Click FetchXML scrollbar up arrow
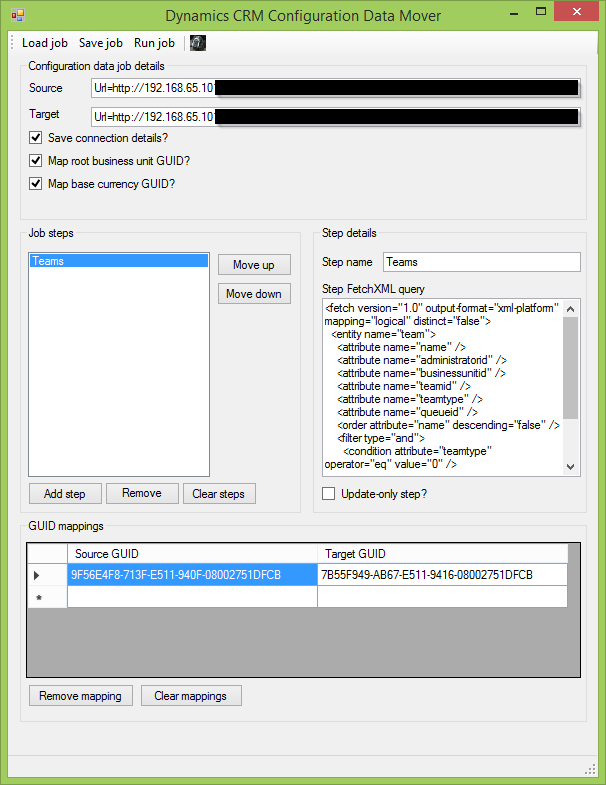This screenshot has height=785, width=606. [x=570, y=308]
